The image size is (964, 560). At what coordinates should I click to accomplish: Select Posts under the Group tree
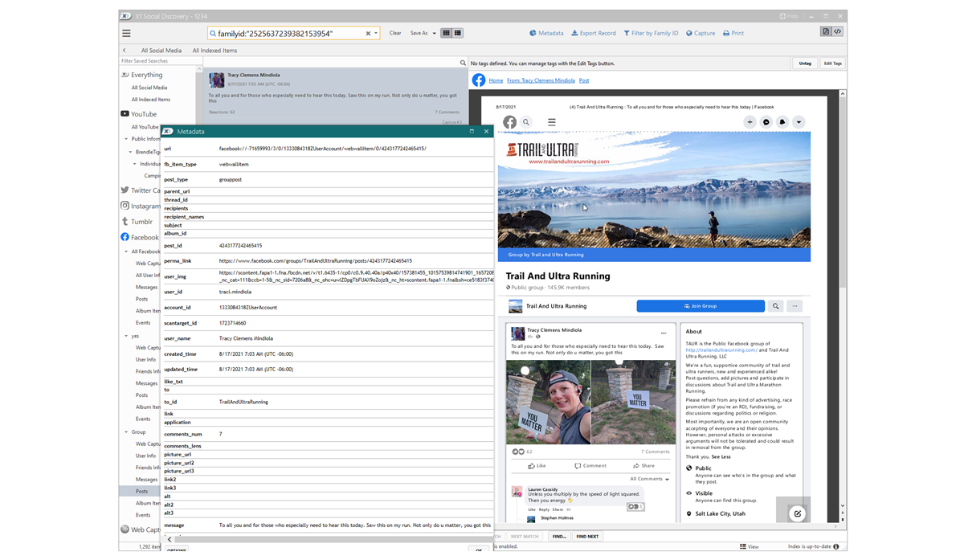point(141,491)
